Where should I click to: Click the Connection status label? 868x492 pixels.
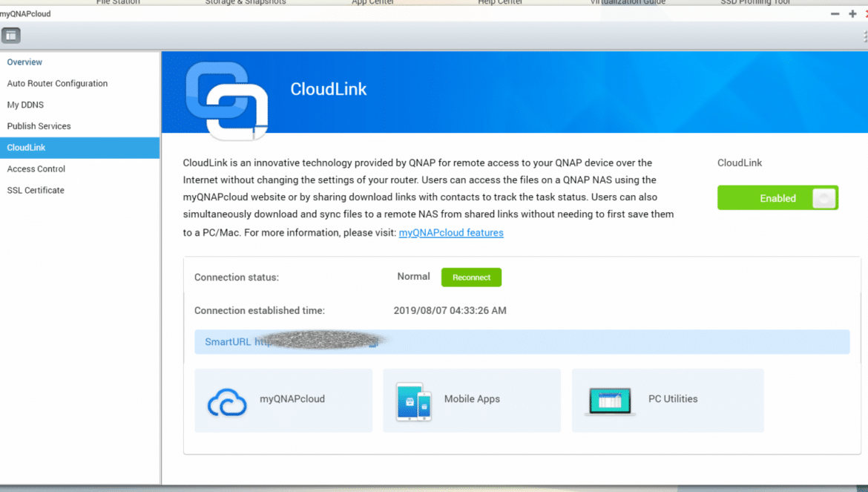pos(237,278)
